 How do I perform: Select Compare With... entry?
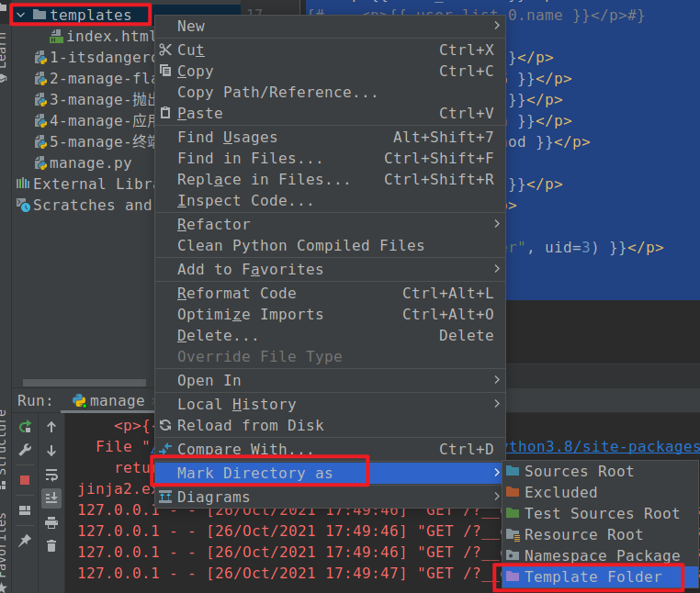[x=330, y=449]
